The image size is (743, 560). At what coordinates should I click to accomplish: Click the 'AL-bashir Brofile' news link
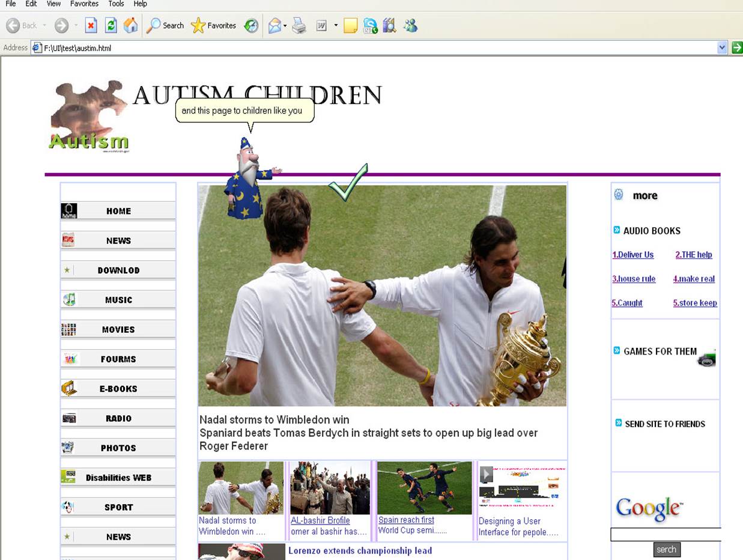[x=320, y=520]
